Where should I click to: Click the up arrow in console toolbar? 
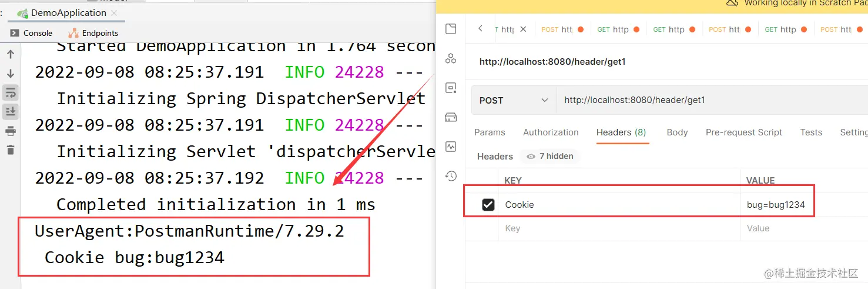pos(11,54)
